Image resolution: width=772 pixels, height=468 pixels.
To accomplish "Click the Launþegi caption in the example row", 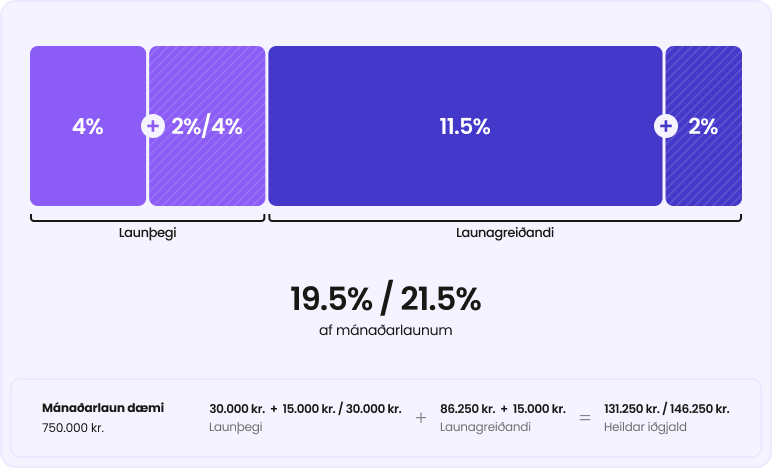I will (234, 427).
